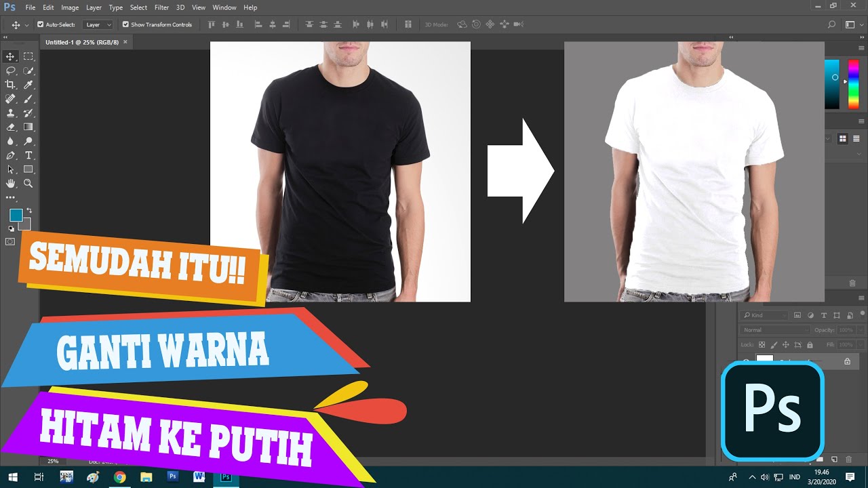Image resolution: width=868 pixels, height=488 pixels.
Task: Open the Image menu
Action: (70, 7)
